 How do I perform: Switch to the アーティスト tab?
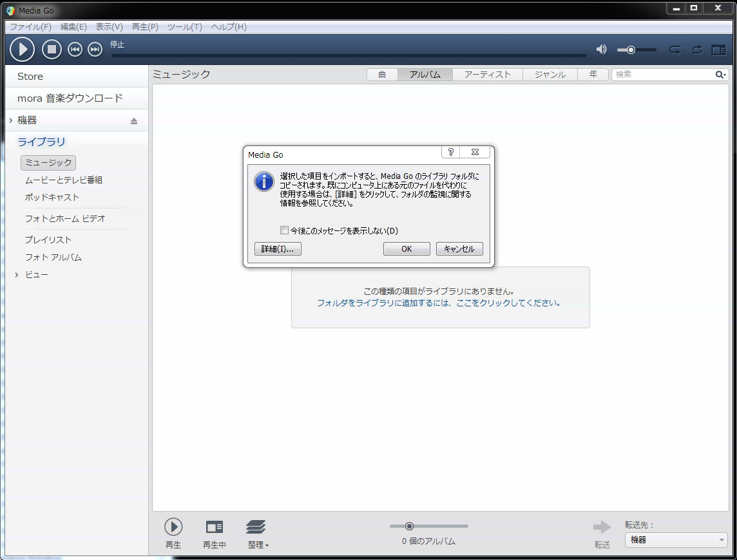(488, 74)
